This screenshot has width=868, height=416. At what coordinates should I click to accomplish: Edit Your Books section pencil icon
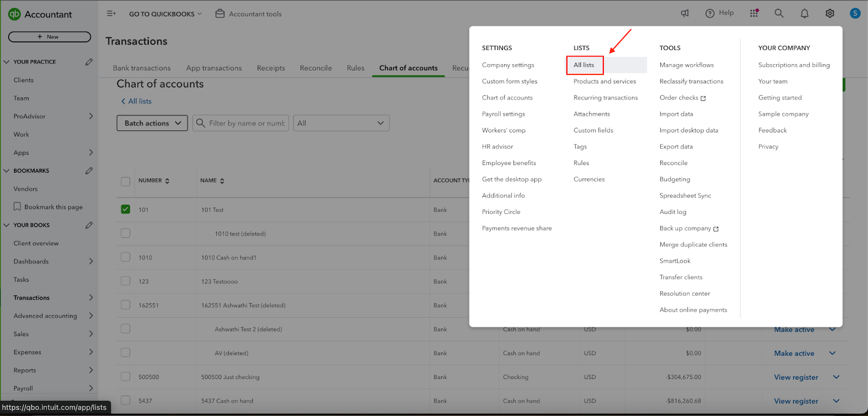(x=89, y=225)
